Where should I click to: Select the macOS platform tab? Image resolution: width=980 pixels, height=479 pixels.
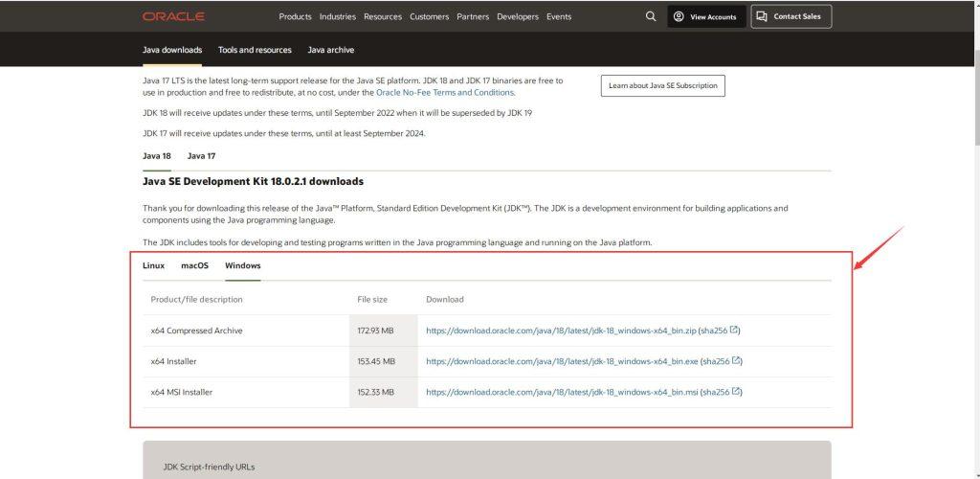tap(194, 265)
